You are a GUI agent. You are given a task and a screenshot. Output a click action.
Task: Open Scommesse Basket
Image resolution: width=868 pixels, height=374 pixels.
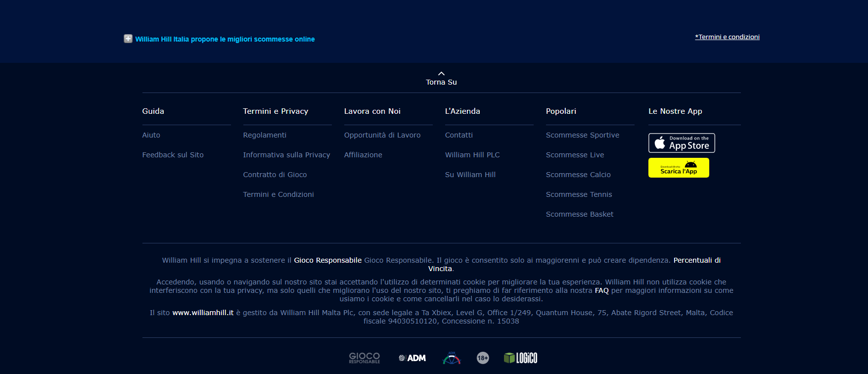[x=580, y=214]
